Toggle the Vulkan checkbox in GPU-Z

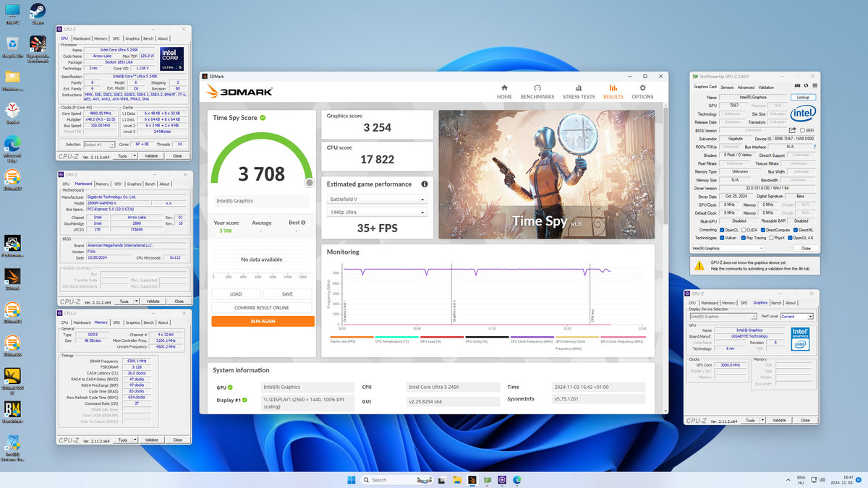click(x=721, y=238)
